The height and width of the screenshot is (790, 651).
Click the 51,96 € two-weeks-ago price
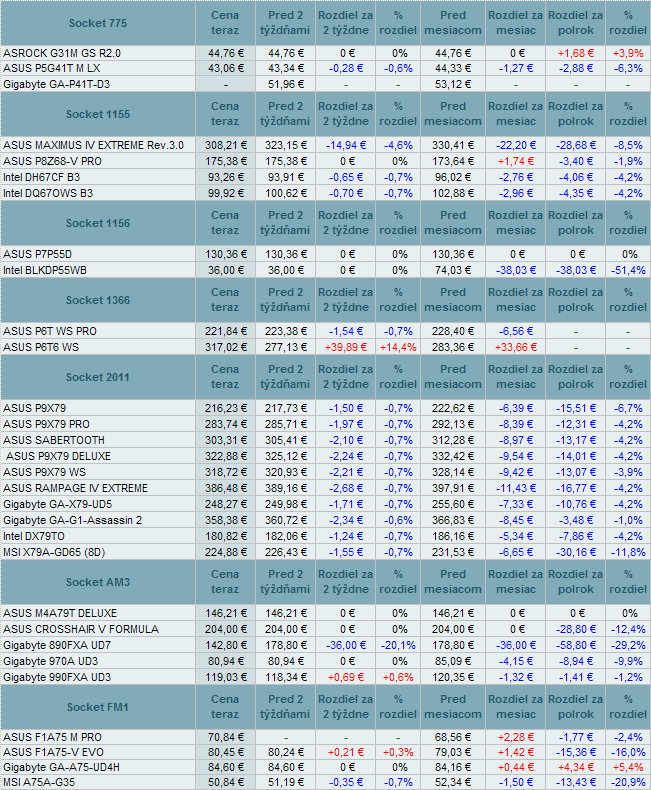[x=286, y=84]
